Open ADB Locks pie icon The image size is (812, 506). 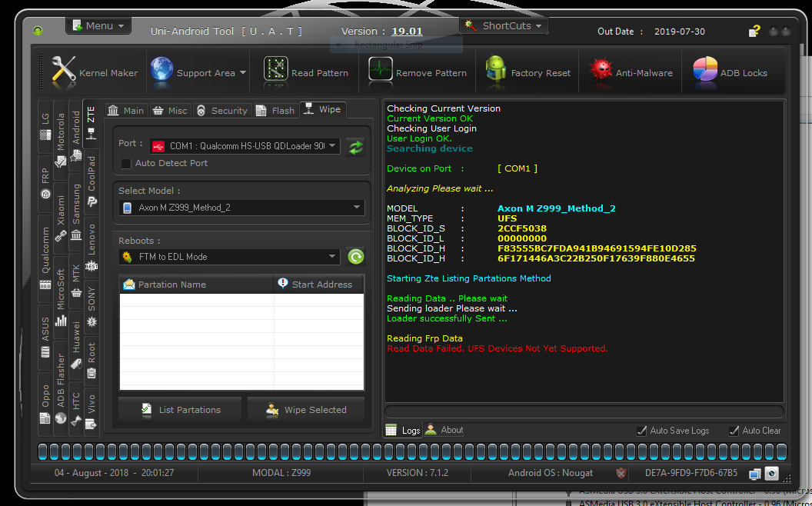[705, 69]
